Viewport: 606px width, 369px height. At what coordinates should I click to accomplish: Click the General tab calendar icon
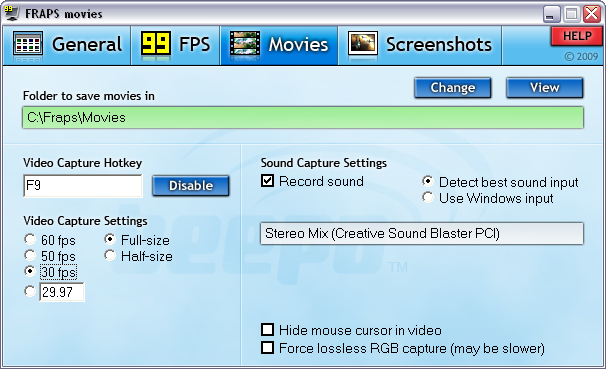click(28, 44)
